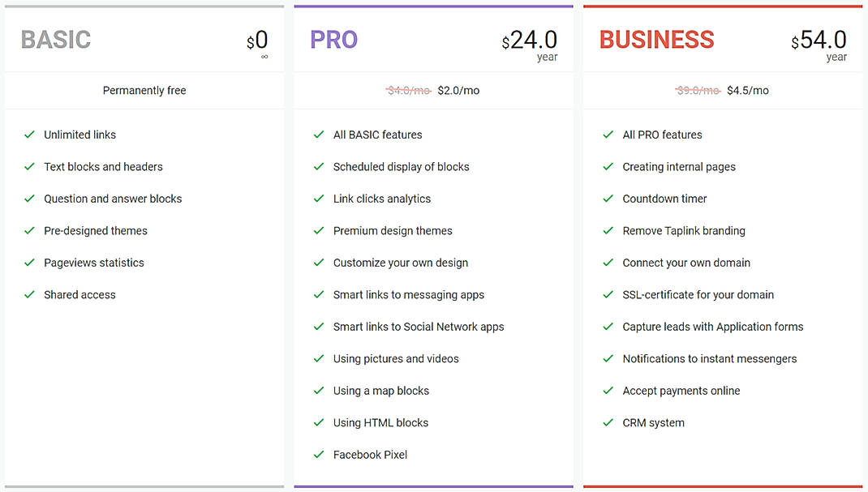Select the checkmark beside CRM system

(x=608, y=422)
